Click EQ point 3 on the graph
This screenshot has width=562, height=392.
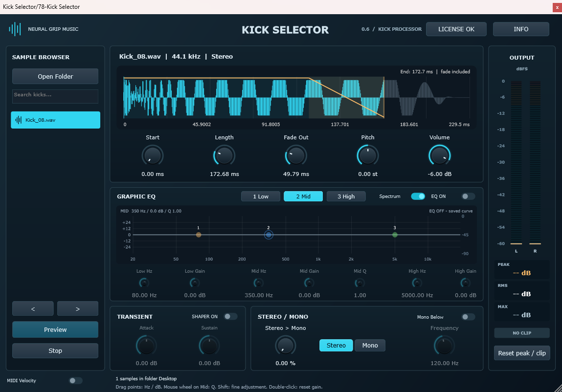[x=395, y=235]
